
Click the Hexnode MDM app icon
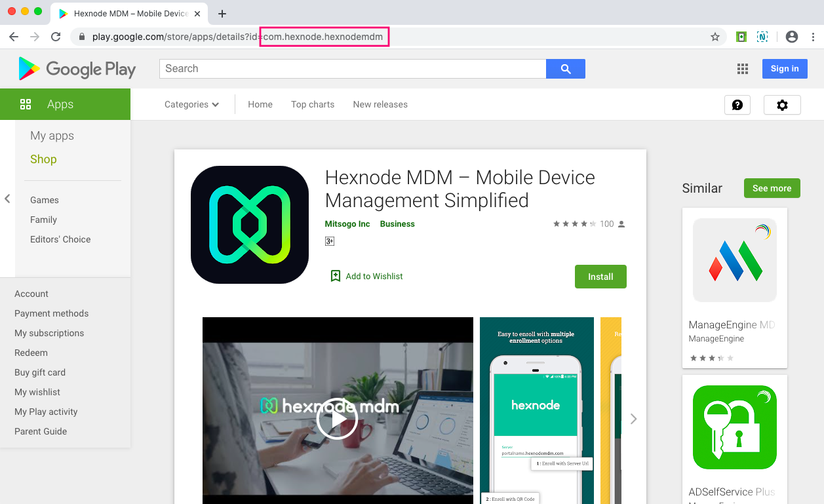point(250,225)
